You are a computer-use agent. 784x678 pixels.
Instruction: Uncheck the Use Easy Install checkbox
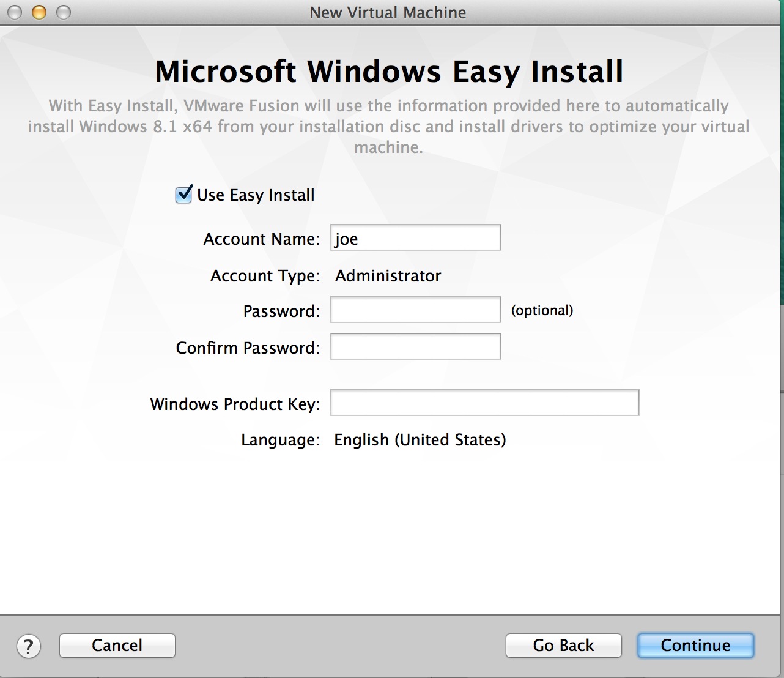tap(184, 195)
